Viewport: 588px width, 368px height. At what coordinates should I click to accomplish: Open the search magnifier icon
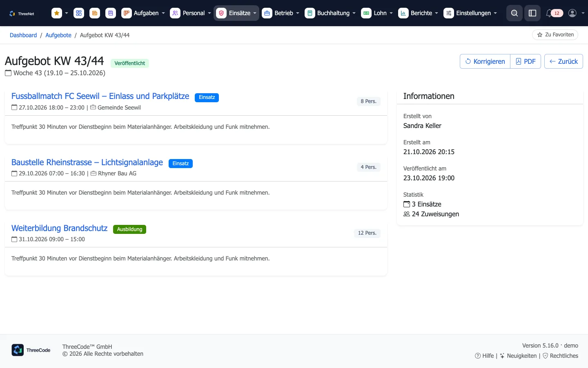[x=514, y=13]
